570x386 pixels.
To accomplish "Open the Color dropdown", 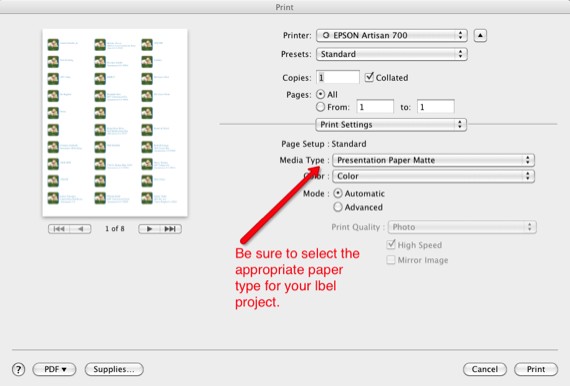I will pyautogui.click(x=434, y=176).
